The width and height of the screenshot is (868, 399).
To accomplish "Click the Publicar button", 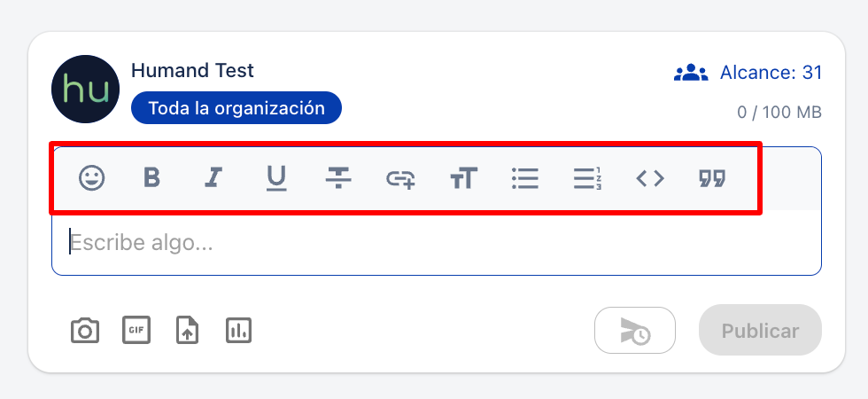I will click(x=760, y=330).
